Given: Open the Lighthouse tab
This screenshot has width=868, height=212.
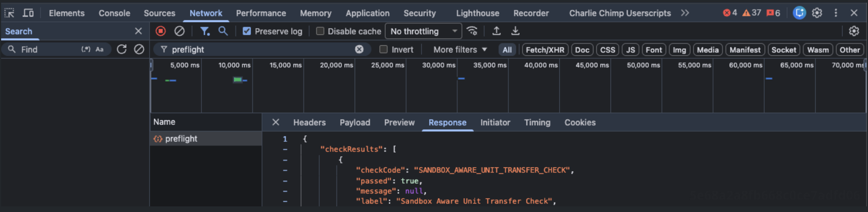Looking at the screenshot, I should tap(478, 13).
